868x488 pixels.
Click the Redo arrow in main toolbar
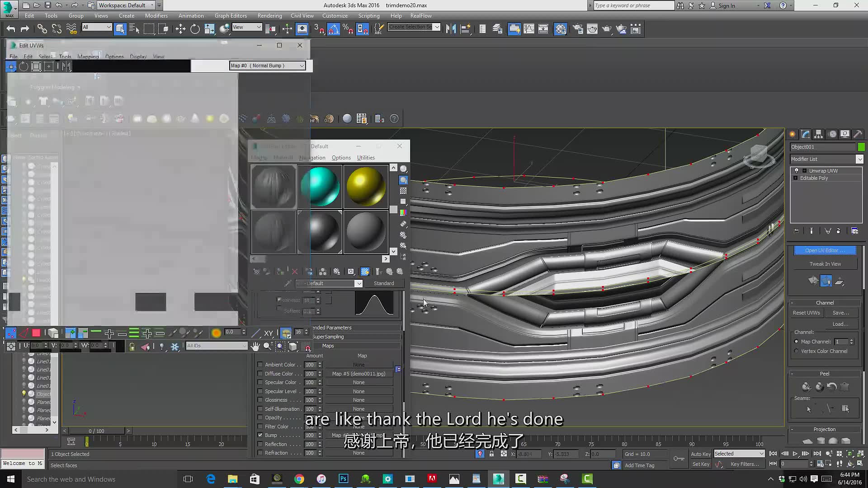(x=25, y=29)
